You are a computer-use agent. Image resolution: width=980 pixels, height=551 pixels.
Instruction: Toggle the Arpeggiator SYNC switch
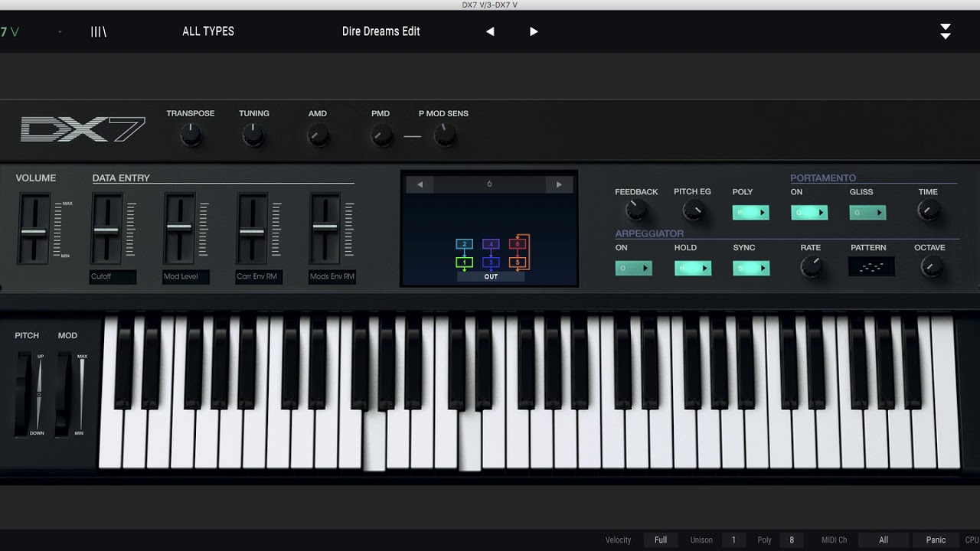pyautogui.click(x=751, y=268)
